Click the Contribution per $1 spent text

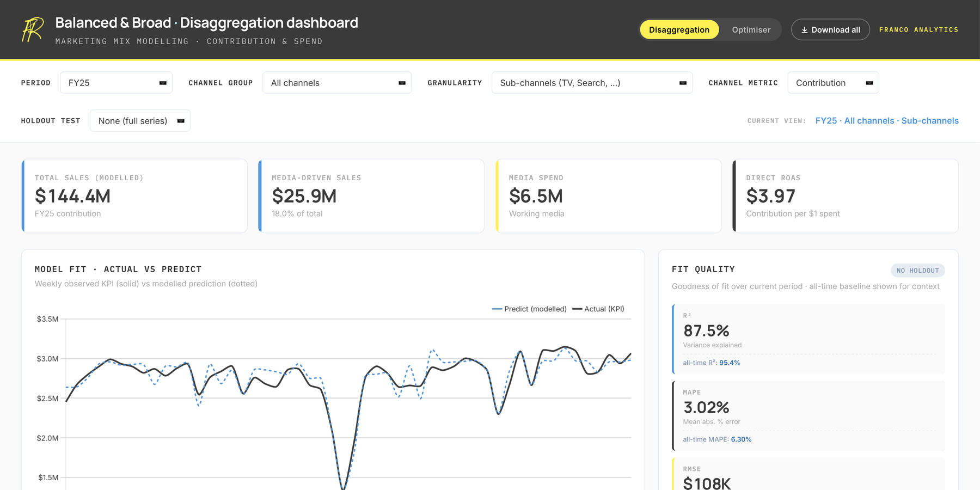coord(793,213)
